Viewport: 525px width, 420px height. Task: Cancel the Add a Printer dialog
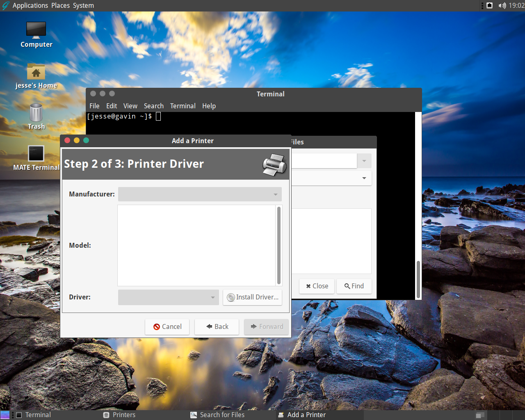[167, 327]
